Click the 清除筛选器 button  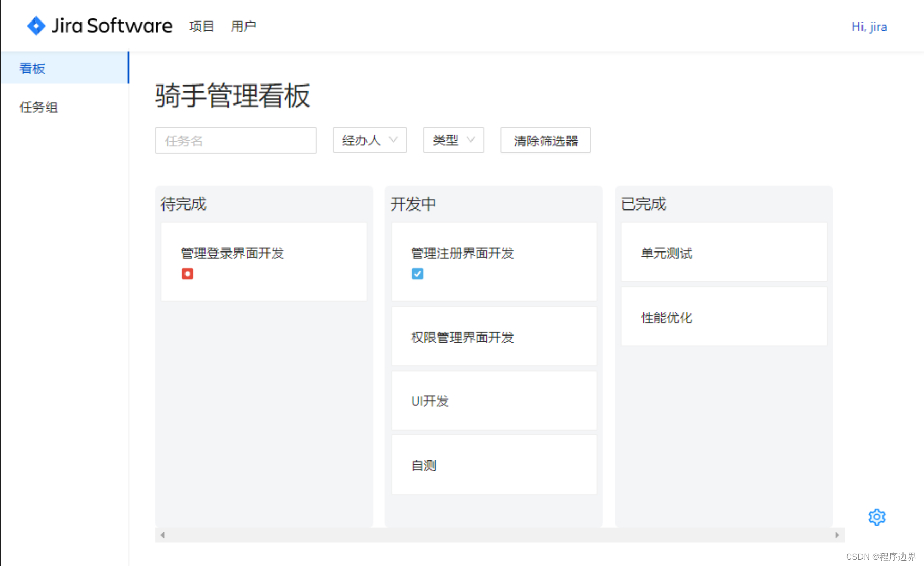pos(545,140)
